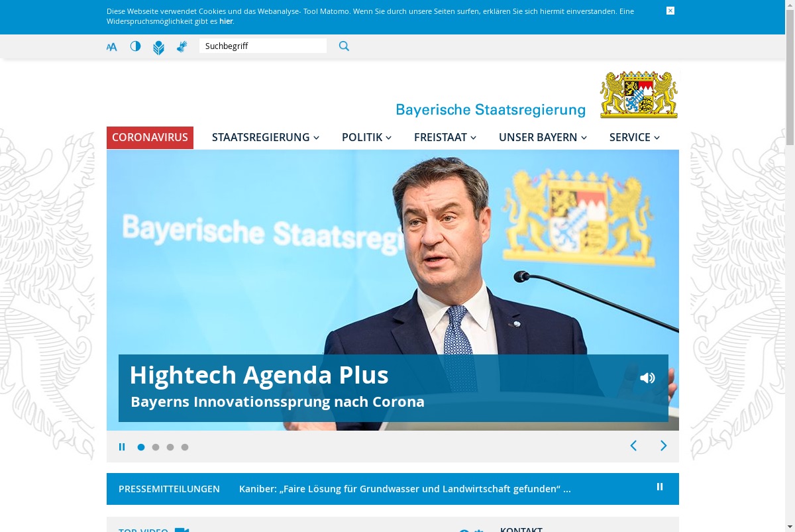Pause the image slideshow
Screen dimensions: 795x532
pyautogui.click(x=122, y=447)
